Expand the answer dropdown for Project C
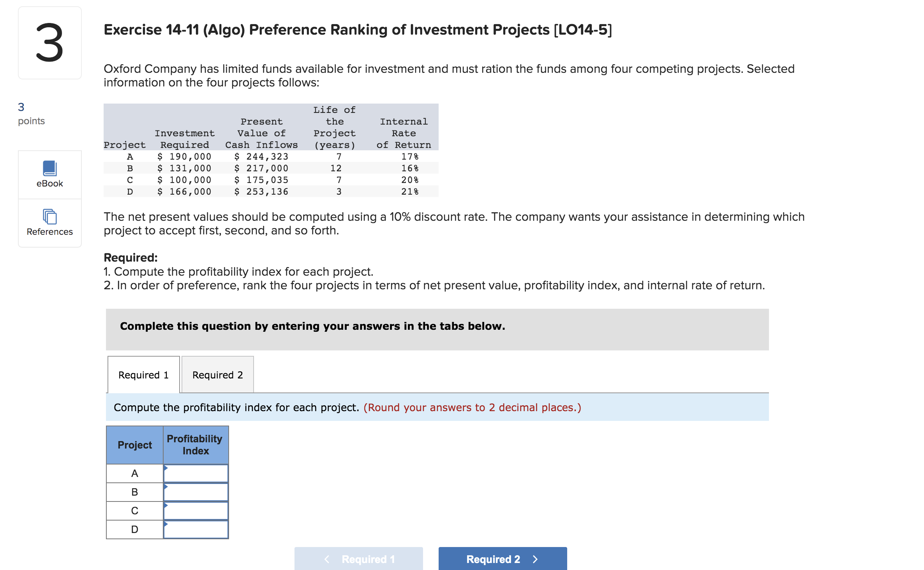924x570 pixels. pos(166,505)
